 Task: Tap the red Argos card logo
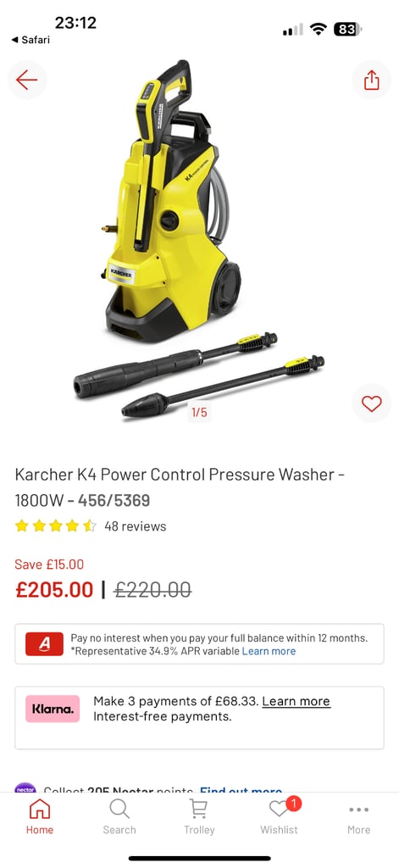[x=44, y=644]
